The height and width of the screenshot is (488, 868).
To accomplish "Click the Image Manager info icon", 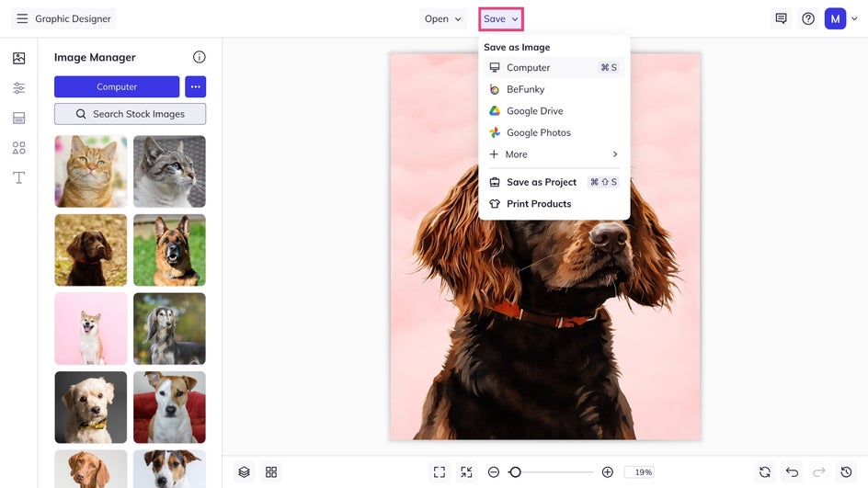I will coord(200,57).
